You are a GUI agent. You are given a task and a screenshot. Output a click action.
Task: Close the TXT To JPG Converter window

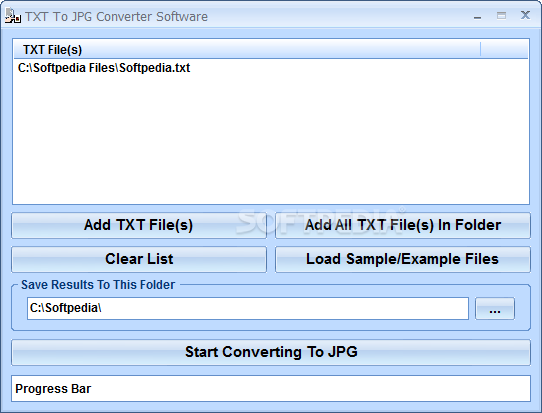[x=525, y=15]
